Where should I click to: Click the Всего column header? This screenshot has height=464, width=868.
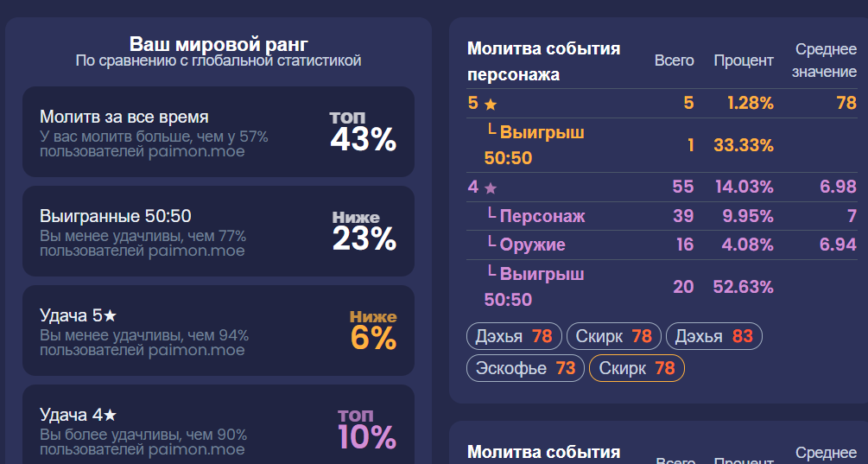click(x=674, y=60)
